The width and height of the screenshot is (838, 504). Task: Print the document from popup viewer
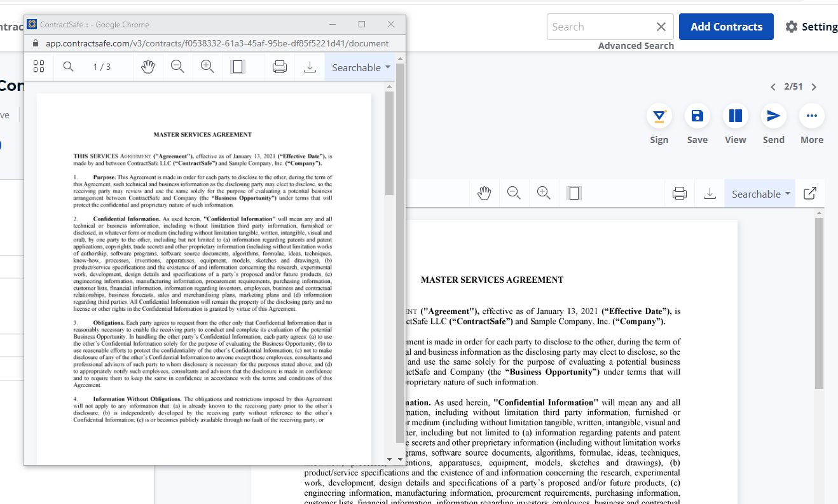280,67
